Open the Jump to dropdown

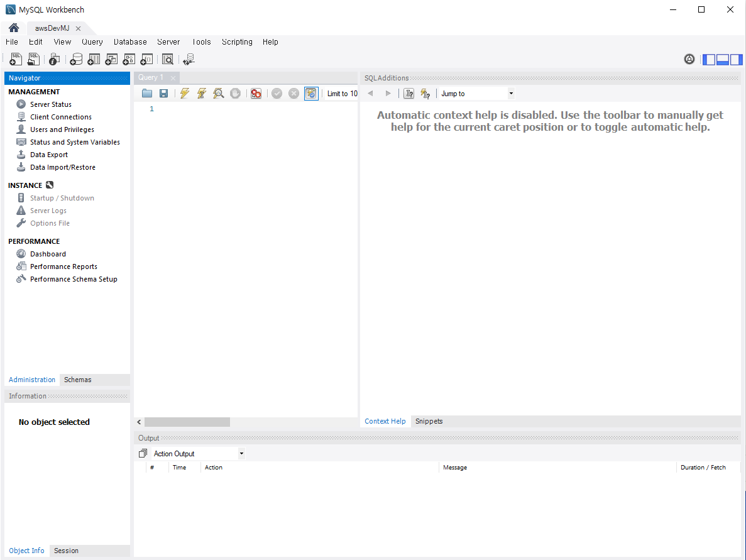click(477, 93)
